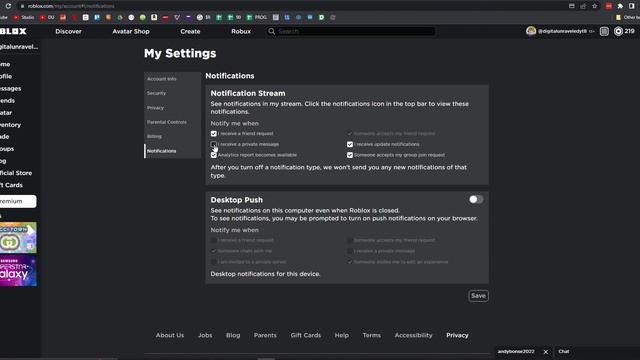The image size is (640, 360).
Task: Click the Roblox logo
Action: click(x=13, y=31)
